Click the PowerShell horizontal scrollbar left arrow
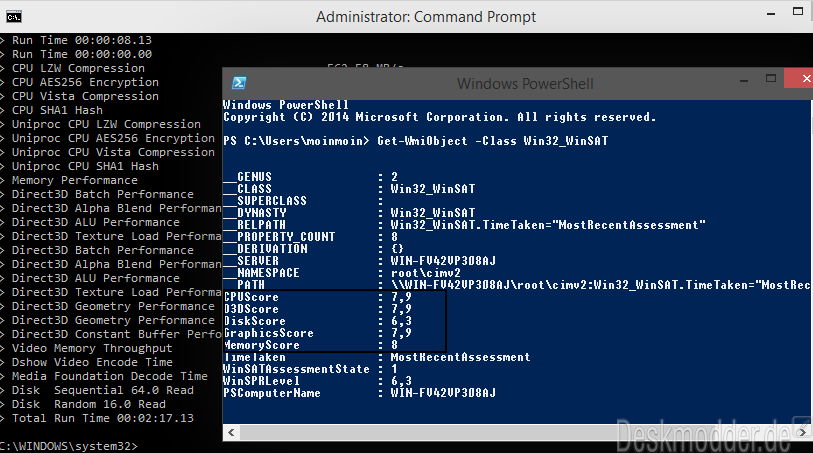813x453 pixels. [x=229, y=432]
